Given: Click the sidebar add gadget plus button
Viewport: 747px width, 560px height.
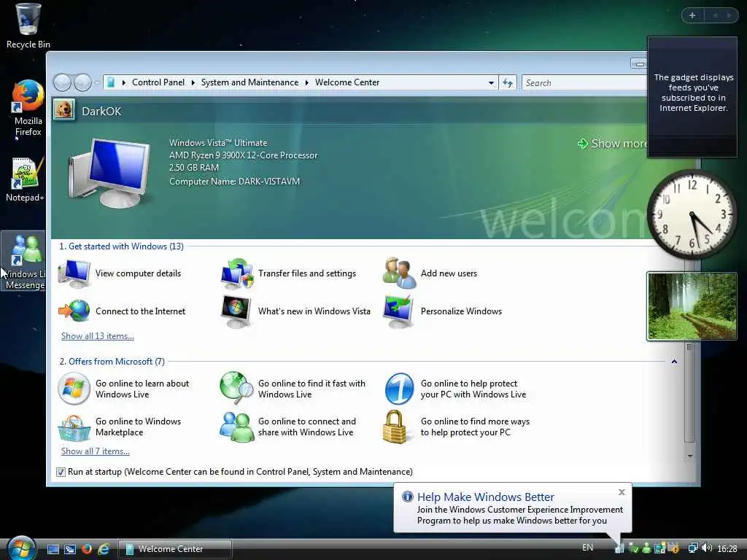Looking at the screenshot, I should [693, 15].
